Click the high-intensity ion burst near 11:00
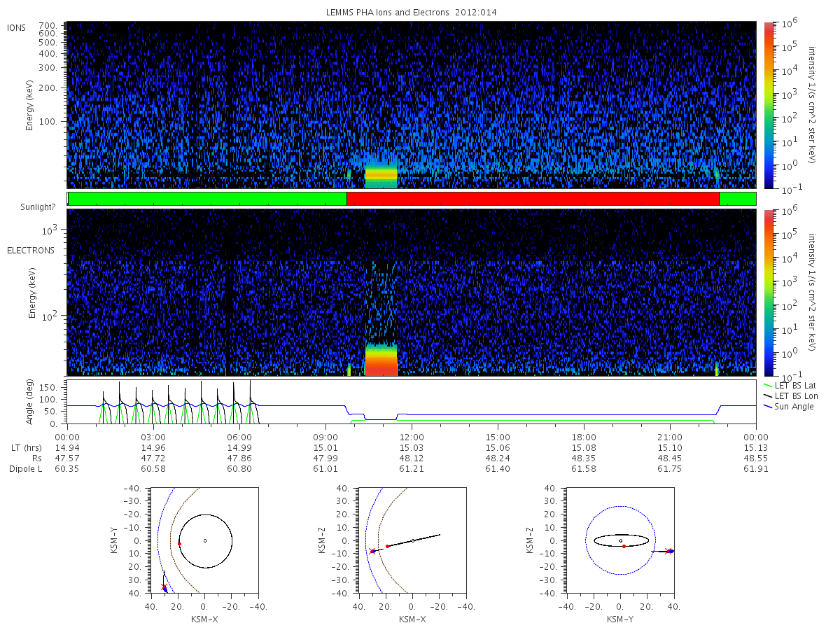The width and height of the screenshot is (840, 630). 381,174
